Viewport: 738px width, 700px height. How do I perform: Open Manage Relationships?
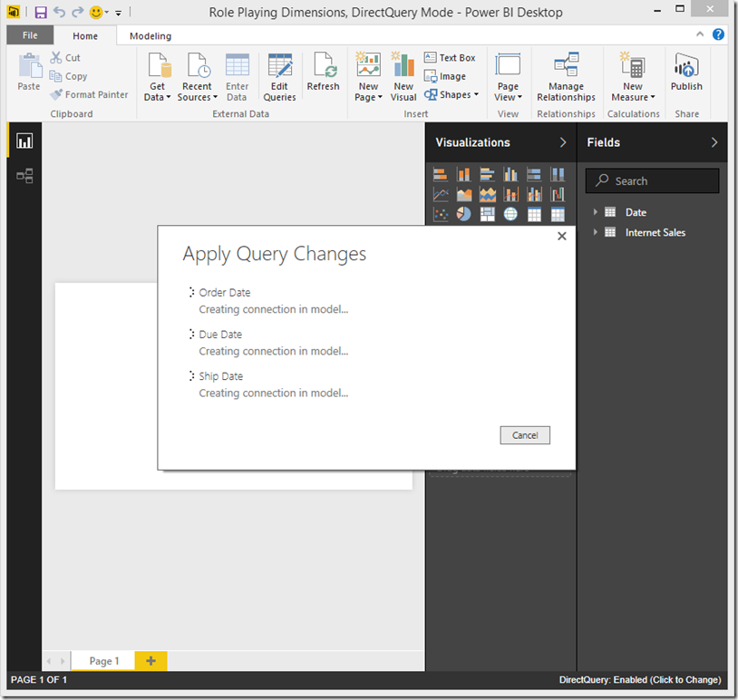pos(567,77)
